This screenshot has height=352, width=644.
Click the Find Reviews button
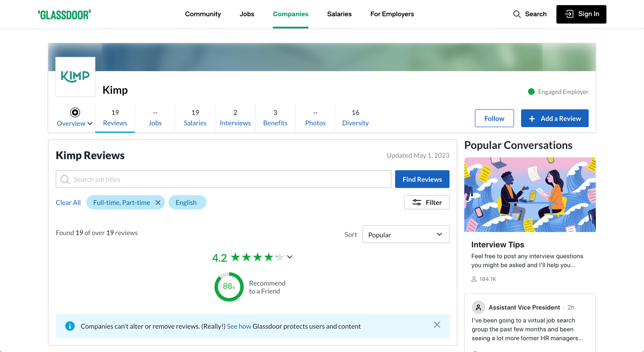(422, 179)
